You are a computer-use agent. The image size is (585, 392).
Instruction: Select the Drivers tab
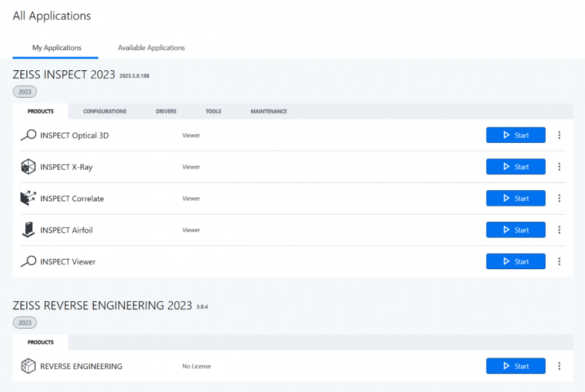click(166, 111)
